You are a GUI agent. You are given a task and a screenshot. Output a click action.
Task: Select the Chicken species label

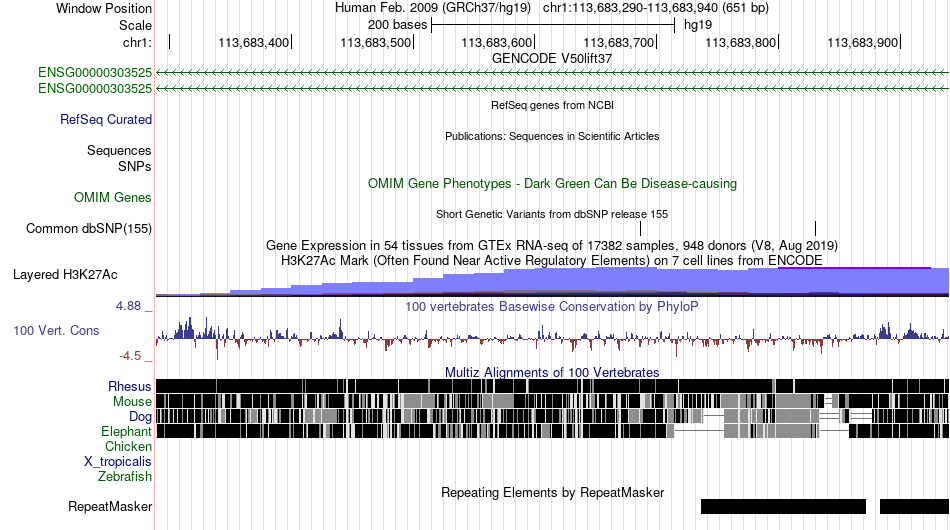pos(128,446)
